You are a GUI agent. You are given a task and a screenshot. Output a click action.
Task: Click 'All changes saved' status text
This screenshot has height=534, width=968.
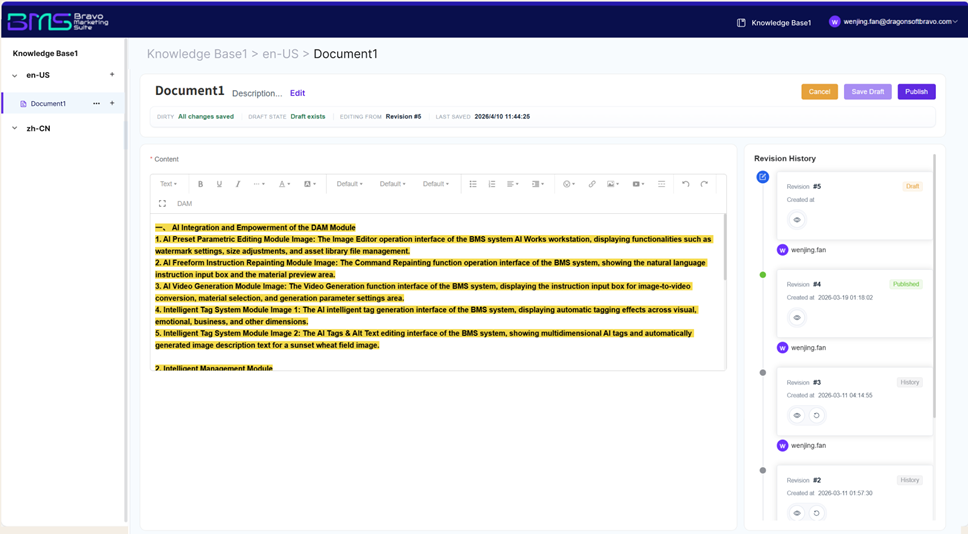point(206,117)
